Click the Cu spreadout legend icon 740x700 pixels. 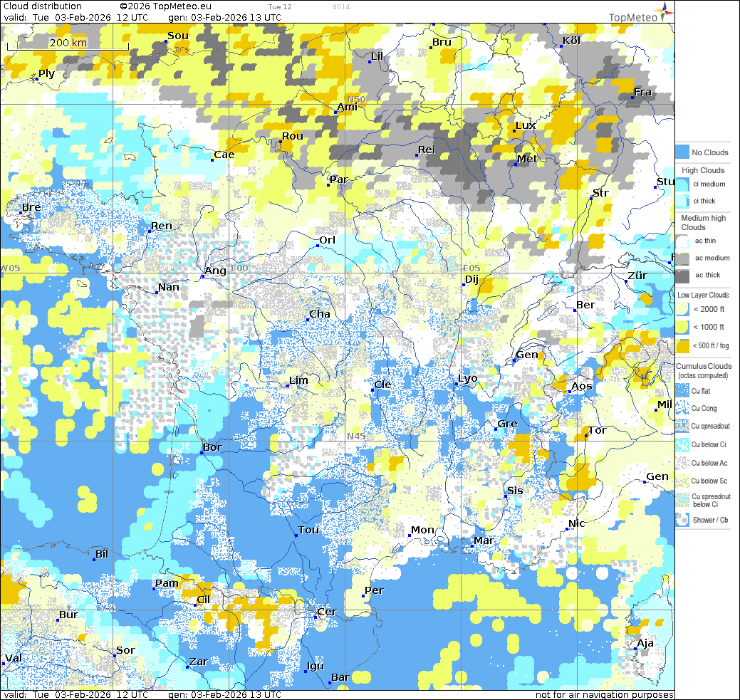coord(682,427)
